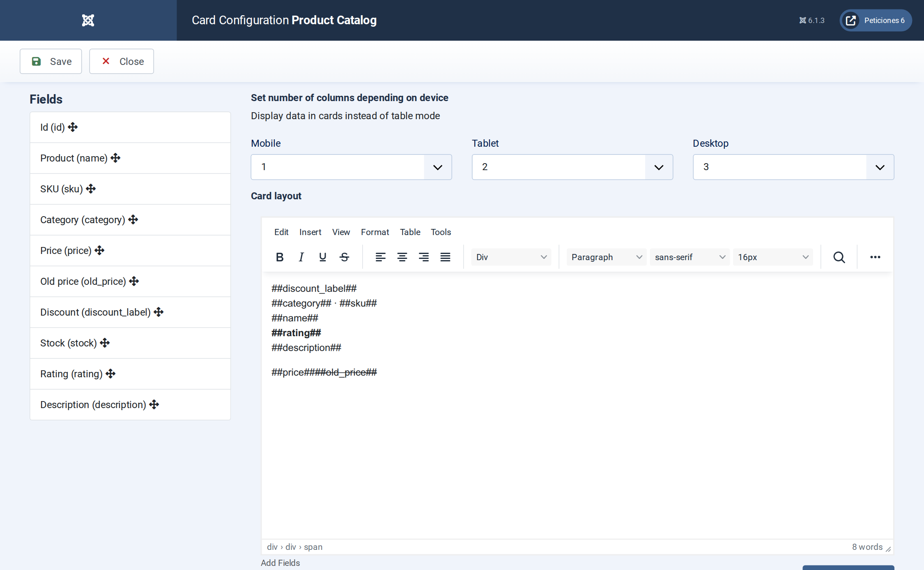Align text right
The image size is (924, 570).
pyautogui.click(x=424, y=257)
